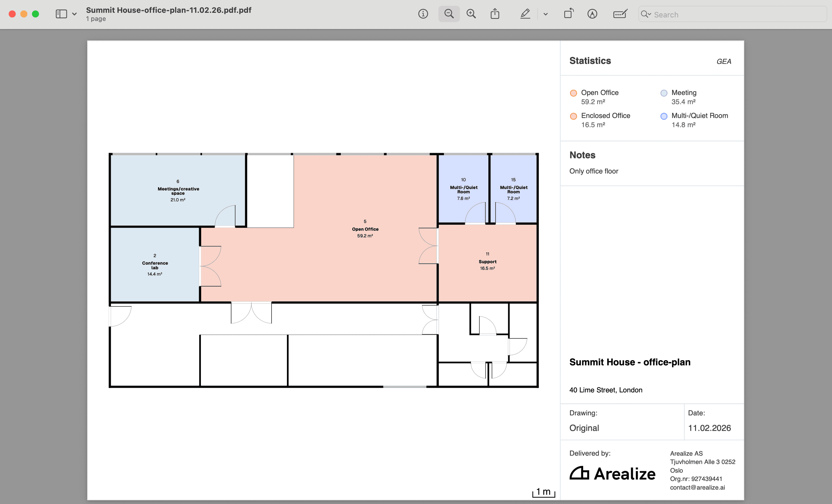Zoom out of the floor plan
The width and height of the screenshot is (832, 504).
coord(449,14)
